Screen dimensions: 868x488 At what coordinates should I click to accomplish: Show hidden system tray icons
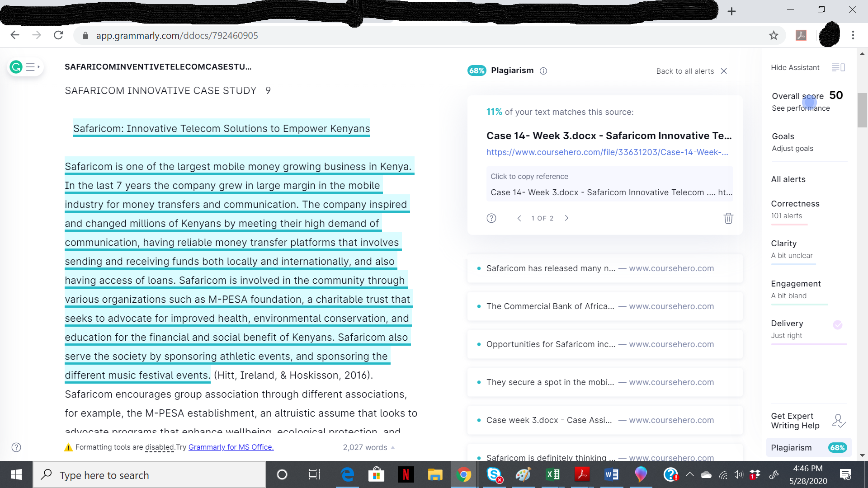pos(689,474)
